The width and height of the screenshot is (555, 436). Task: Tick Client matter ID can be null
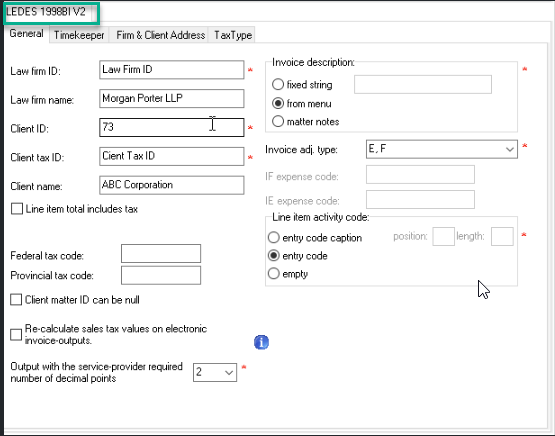16,300
